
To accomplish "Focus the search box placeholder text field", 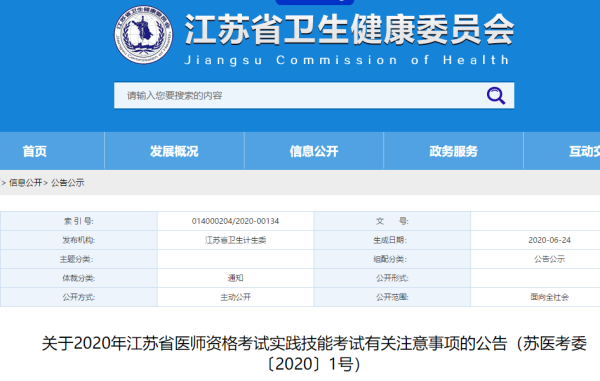I will coord(298,95).
